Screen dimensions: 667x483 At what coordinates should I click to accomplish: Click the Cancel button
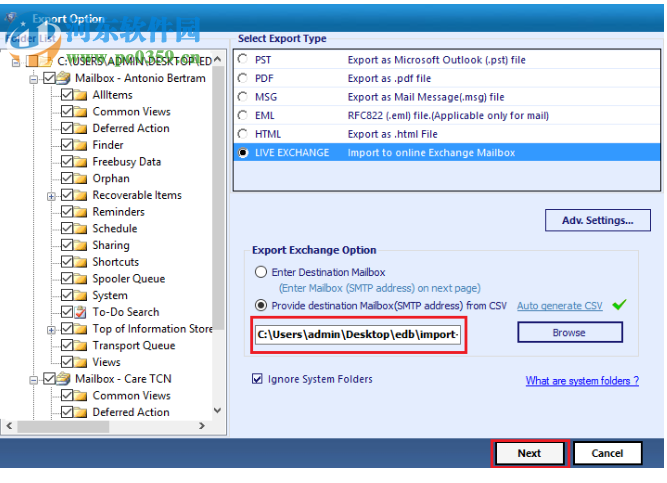[x=607, y=453]
